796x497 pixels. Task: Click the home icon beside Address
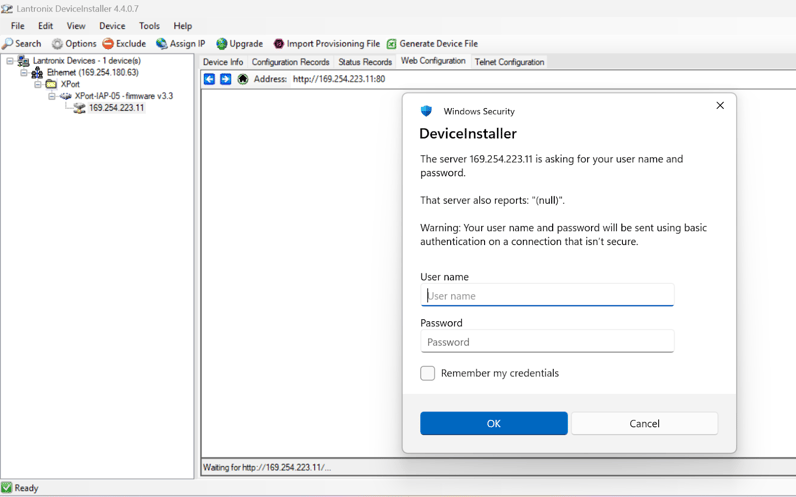(243, 79)
